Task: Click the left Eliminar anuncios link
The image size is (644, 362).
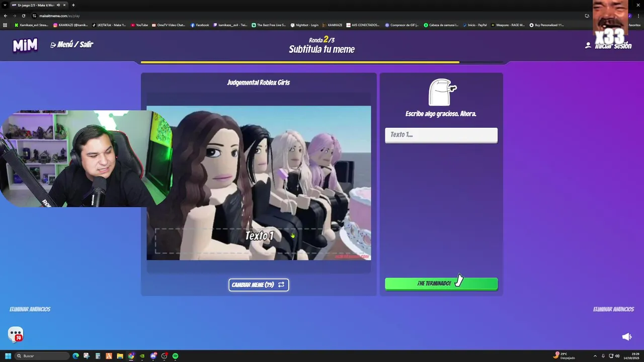Action: click(30, 309)
